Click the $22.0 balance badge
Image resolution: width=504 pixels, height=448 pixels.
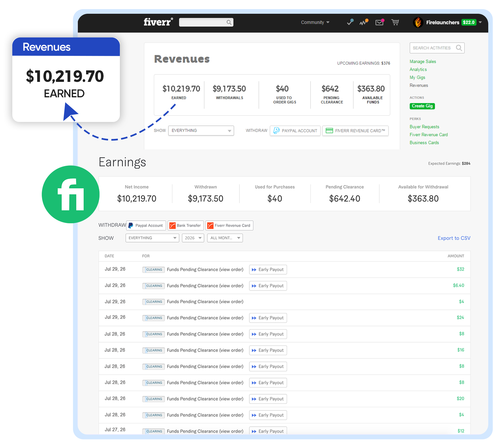[469, 22]
